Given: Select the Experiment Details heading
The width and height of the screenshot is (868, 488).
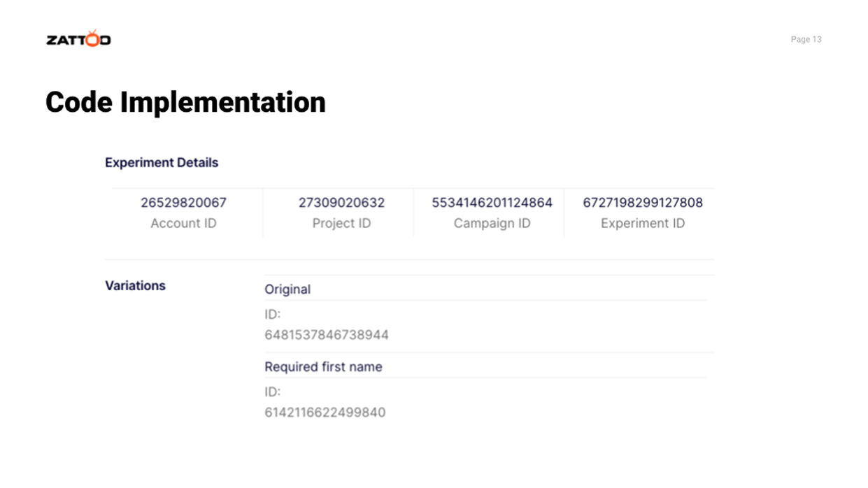Looking at the screenshot, I should click(162, 163).
